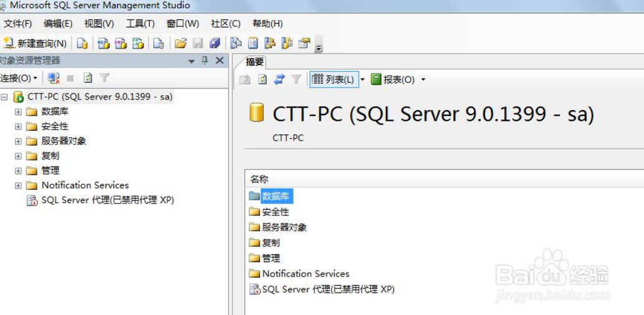Open the 视图(V) menu

(99, 24)
